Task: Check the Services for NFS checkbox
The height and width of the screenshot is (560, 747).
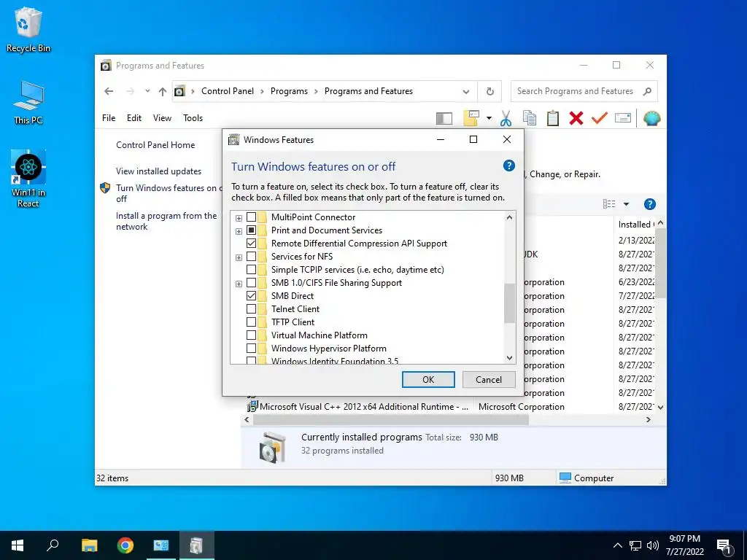Action: click(251, 257)
